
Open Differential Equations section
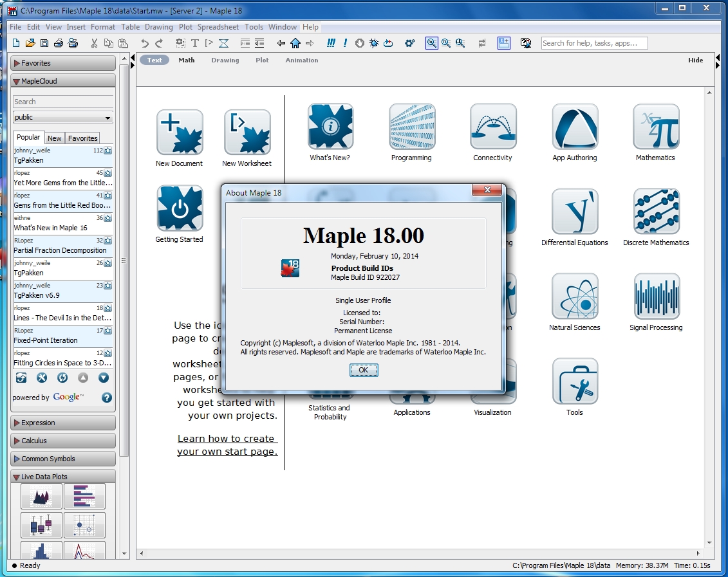575,211
